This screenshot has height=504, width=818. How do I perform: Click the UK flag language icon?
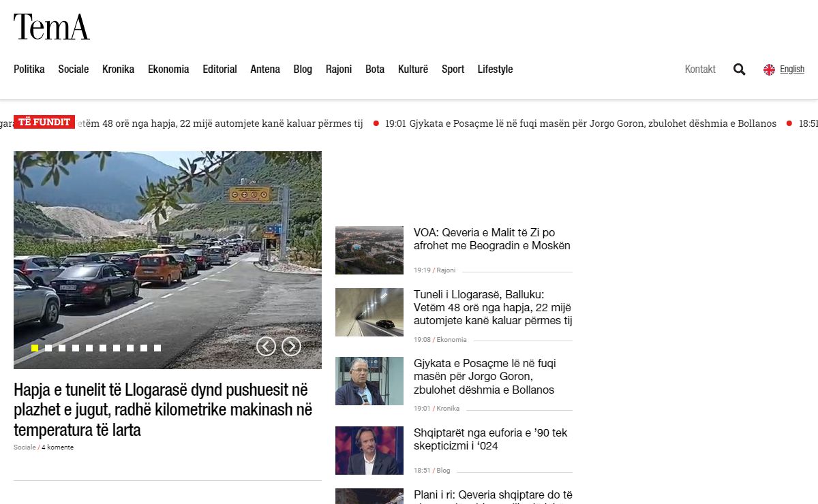tap(769, 69)
